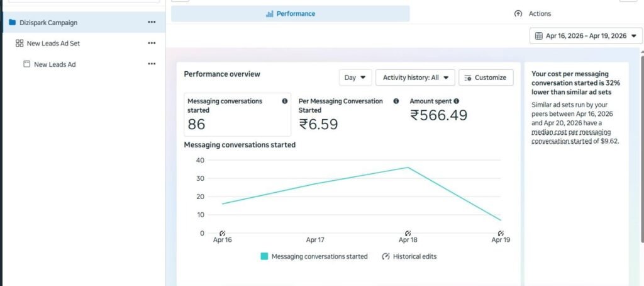644x286 pixels.
Task: Click the New Leads Ad Set grid icon
Action: coord(19,43)
